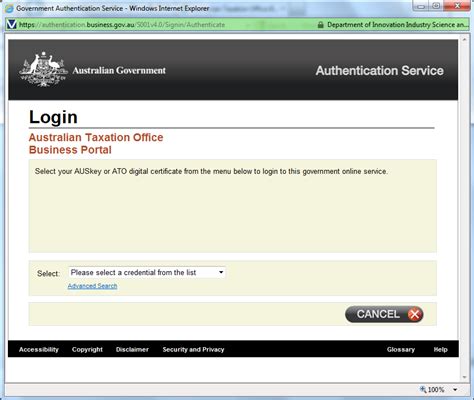This screenshot has width=474, height=400.
Task: Click the address bar URL field
Action: point(160,25)
